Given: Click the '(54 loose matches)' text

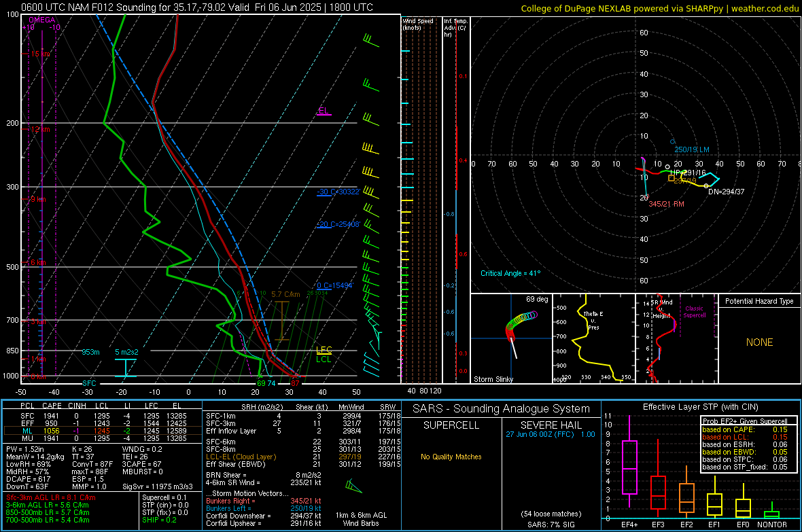Looking at the screenshot, I should (x=551, y=514).
